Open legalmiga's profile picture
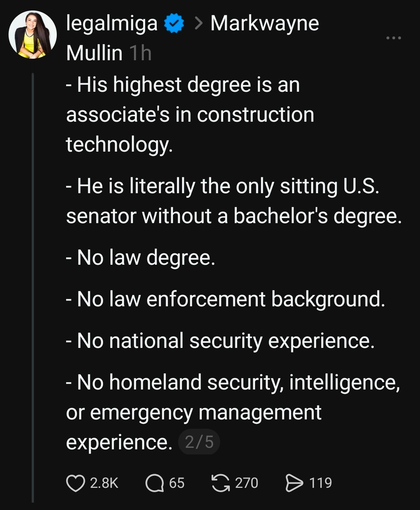The width and height of the screenshot is (420, 510). [x=33, y=35]
